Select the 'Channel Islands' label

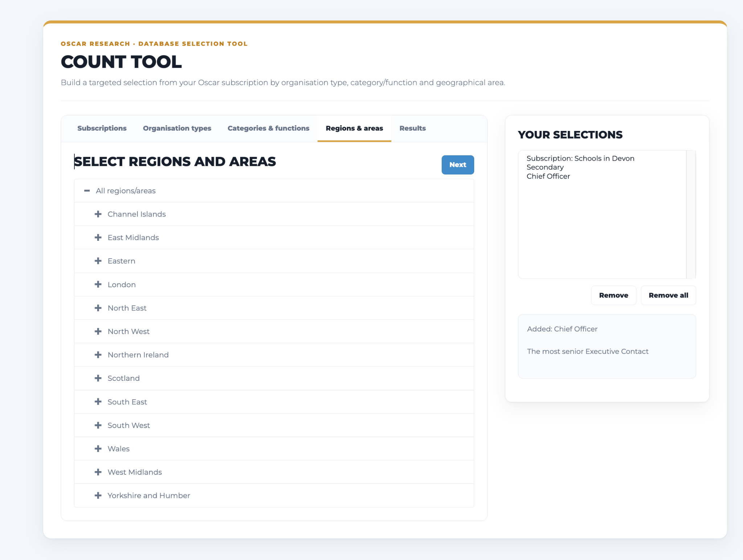pyautogui.click(x=137, y=214)
